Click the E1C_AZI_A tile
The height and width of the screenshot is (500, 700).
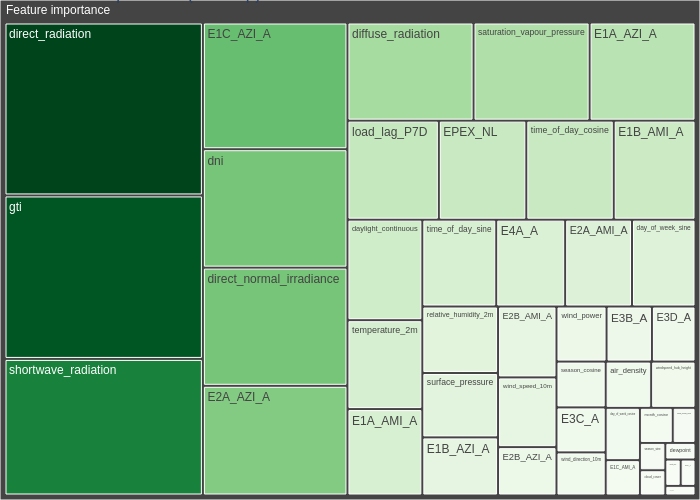pyautogui.click(x=275, y=86)
